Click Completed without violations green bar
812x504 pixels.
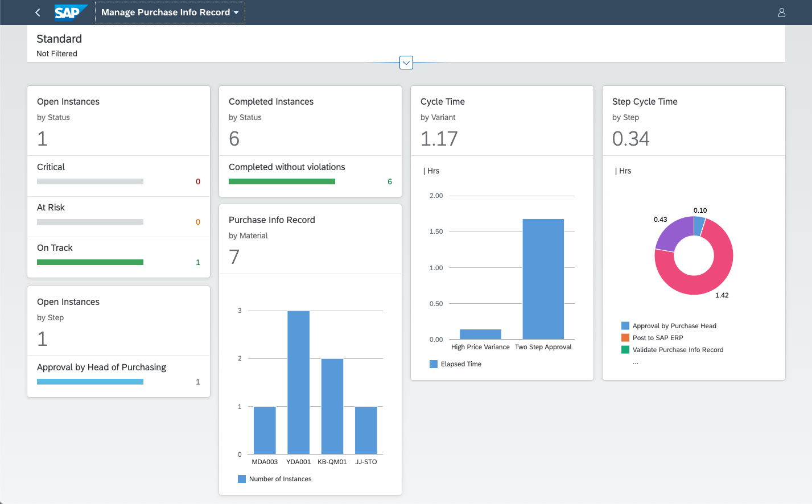click(x=282, y=181)
